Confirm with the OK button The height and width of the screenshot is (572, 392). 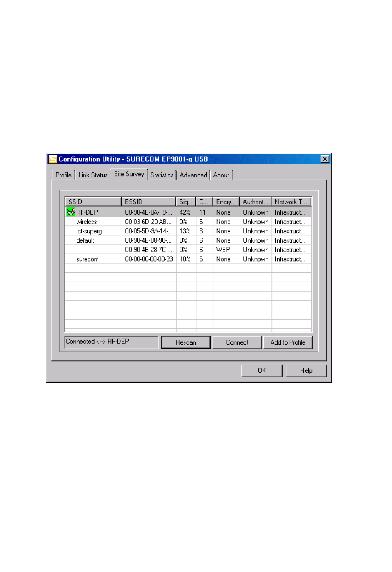coord(262,371)
